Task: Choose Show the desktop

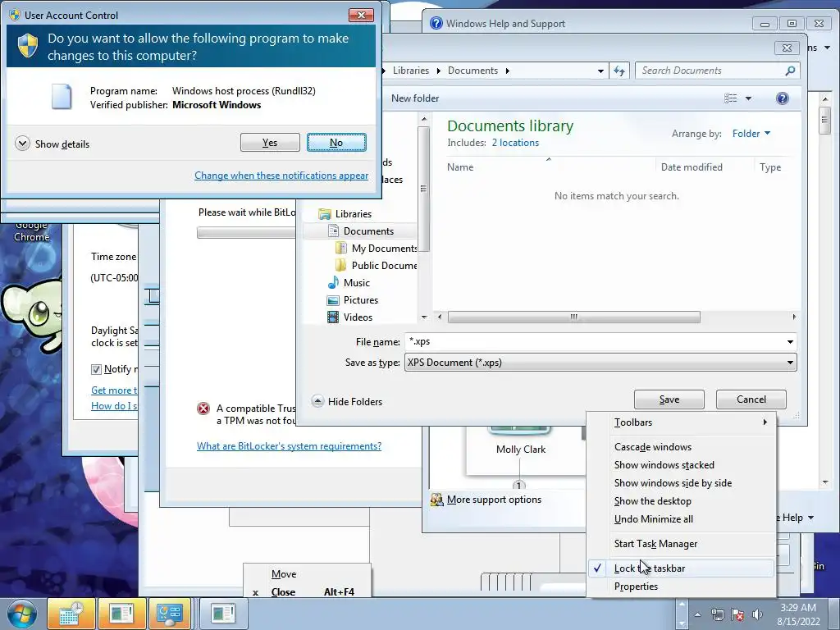Action: (x=682, y=501)
